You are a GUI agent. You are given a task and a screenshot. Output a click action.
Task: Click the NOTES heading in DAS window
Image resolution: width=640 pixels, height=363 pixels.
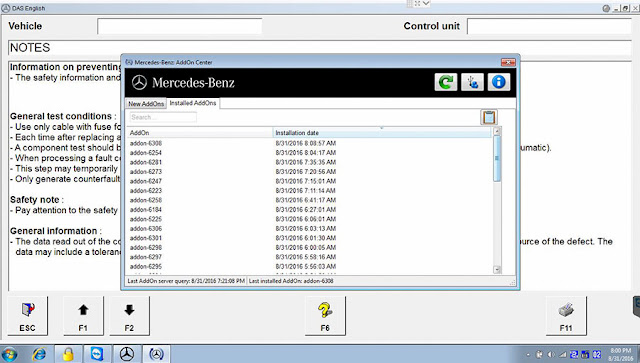pyautogui.click(x=30, y=48)
